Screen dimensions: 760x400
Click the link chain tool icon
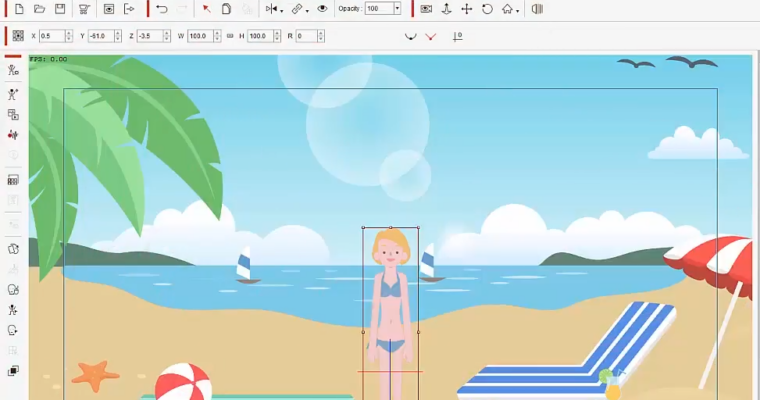(x=297, y=9)
